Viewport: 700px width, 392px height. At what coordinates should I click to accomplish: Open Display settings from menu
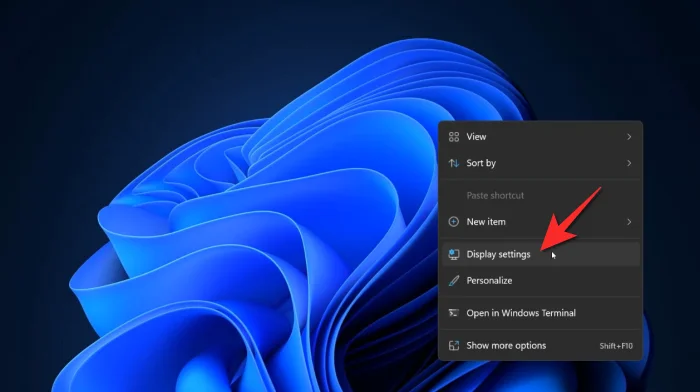[x=541, y=254]
